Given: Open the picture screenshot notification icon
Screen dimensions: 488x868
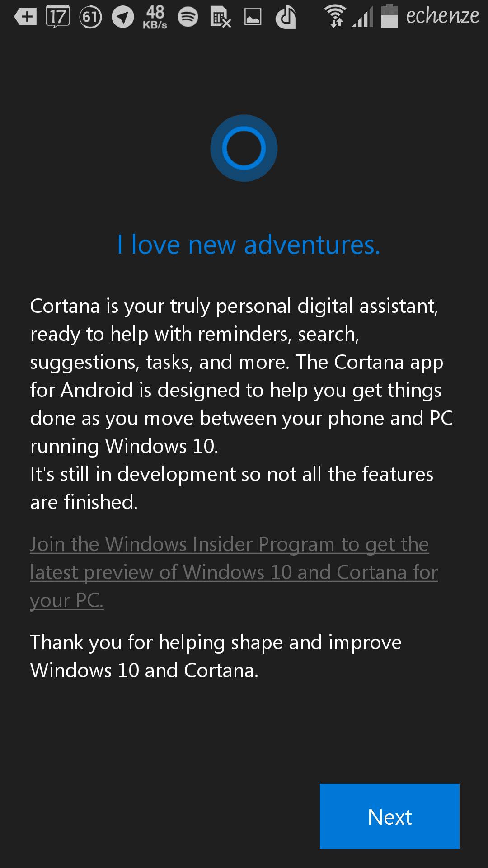Looking at the screenshot, I should pos(253,17).
